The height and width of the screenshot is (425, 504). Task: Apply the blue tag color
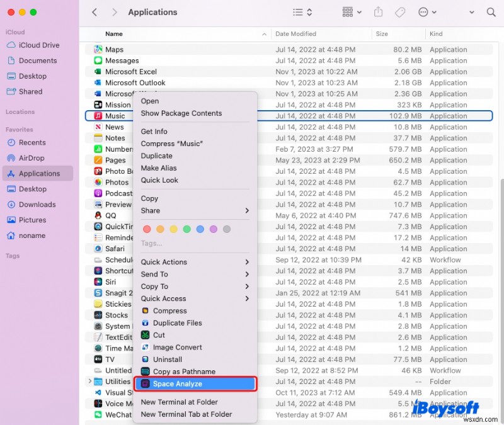click(200, 229)
